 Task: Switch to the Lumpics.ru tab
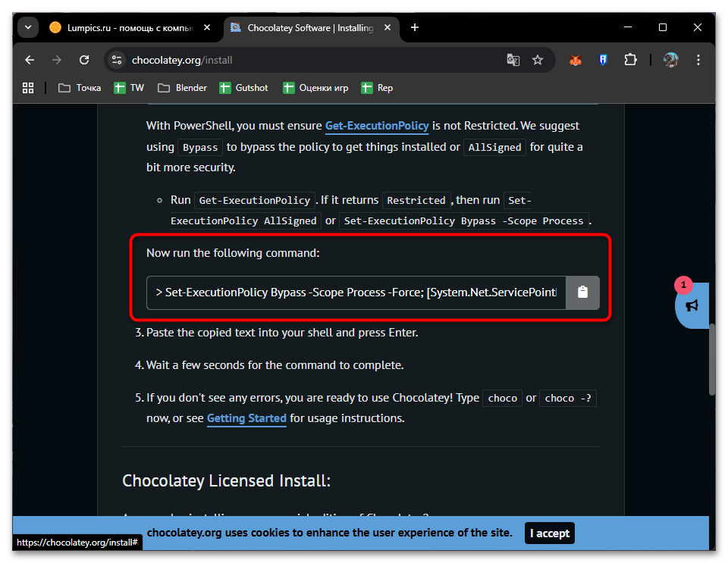tap(129, 27)
